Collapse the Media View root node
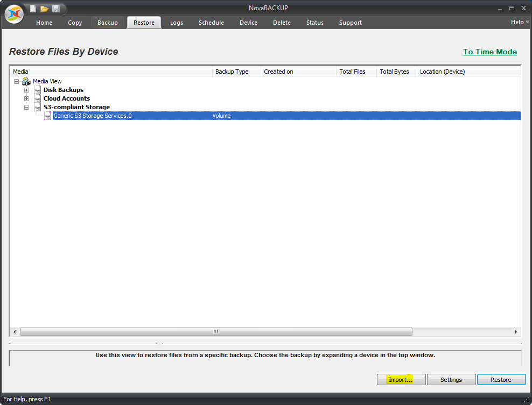 click(16, 81)
